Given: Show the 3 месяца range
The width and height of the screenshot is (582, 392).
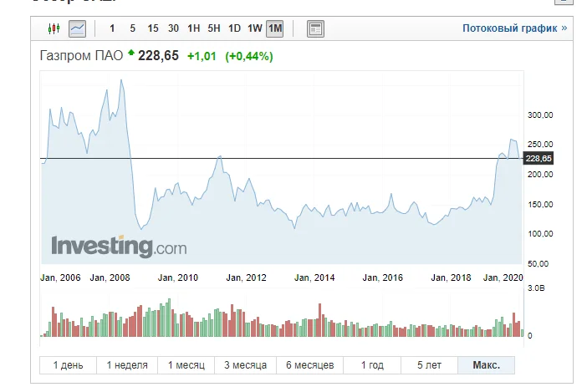Looking at the screenshot, I should coord(245,365).
